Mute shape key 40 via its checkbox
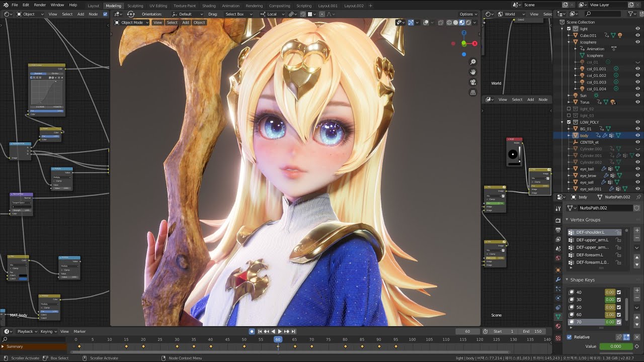The width and height of the screenshot is (644, 362). pyautogui.click(x=619, y=292)
